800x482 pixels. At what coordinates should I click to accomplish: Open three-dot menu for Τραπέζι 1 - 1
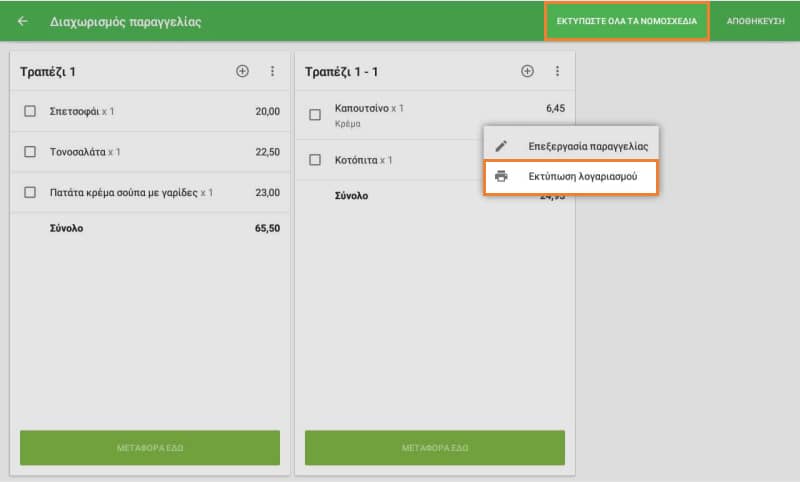pyautogui.click(x=557, y=71)
